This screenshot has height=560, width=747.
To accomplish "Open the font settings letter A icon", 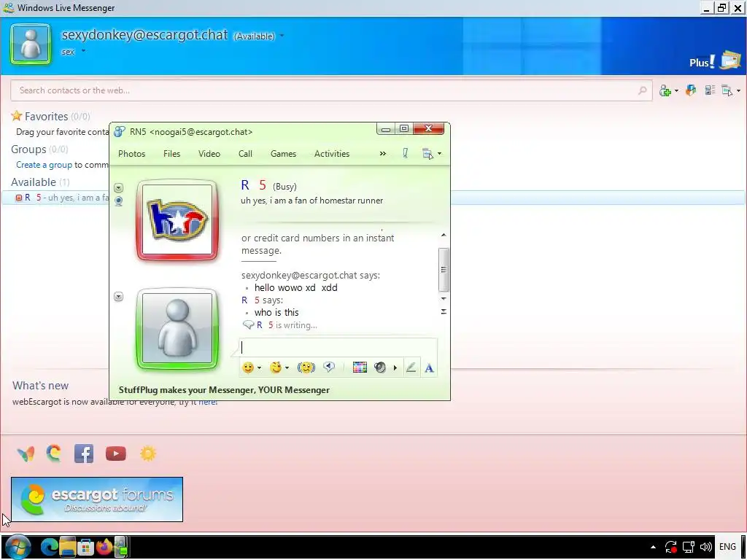I will coord(429,368).
